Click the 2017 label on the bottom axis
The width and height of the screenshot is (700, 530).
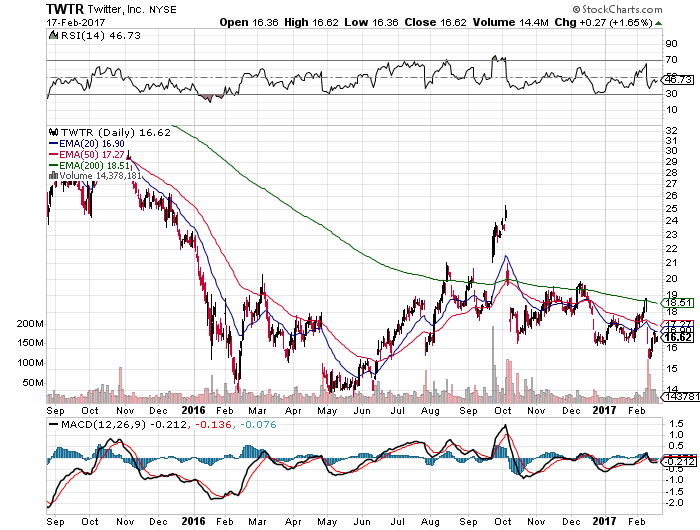604,521
